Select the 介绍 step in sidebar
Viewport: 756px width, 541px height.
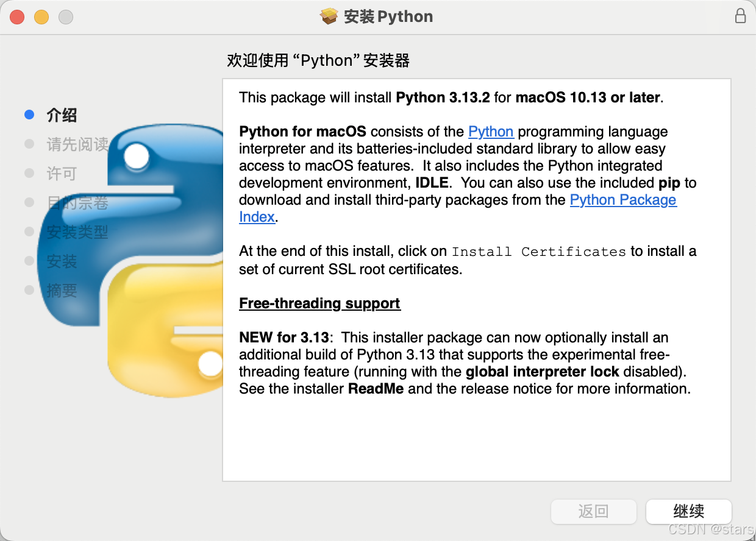pyautogui.click(x=62, y=115)
